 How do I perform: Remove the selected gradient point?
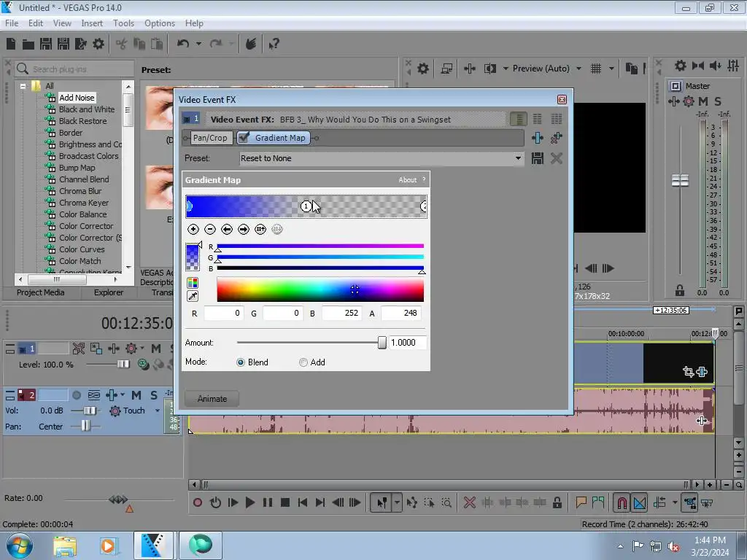(x=209, y=230)
